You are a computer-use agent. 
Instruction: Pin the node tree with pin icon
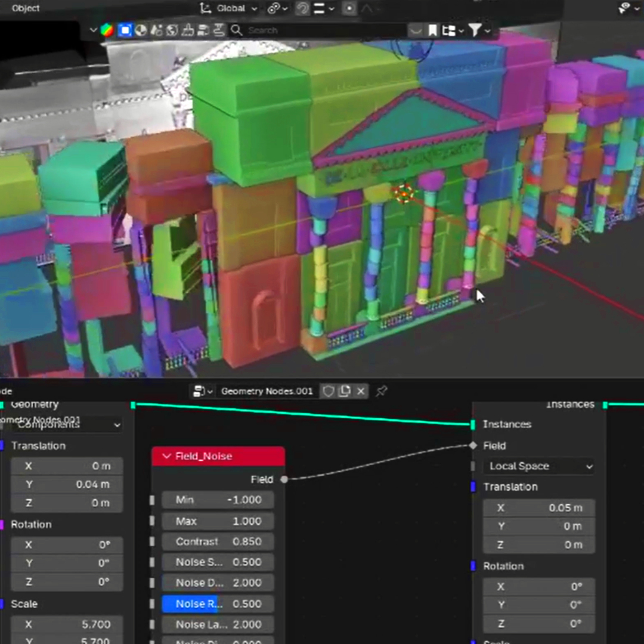point(382,391)
